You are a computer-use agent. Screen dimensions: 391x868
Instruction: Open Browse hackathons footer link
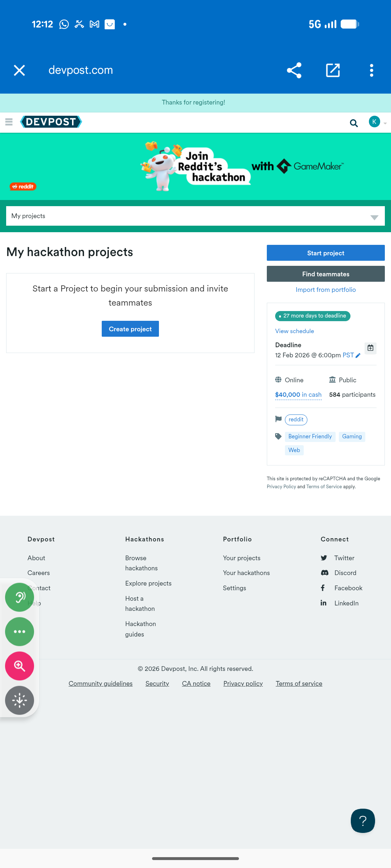click(x=142, y=563)
